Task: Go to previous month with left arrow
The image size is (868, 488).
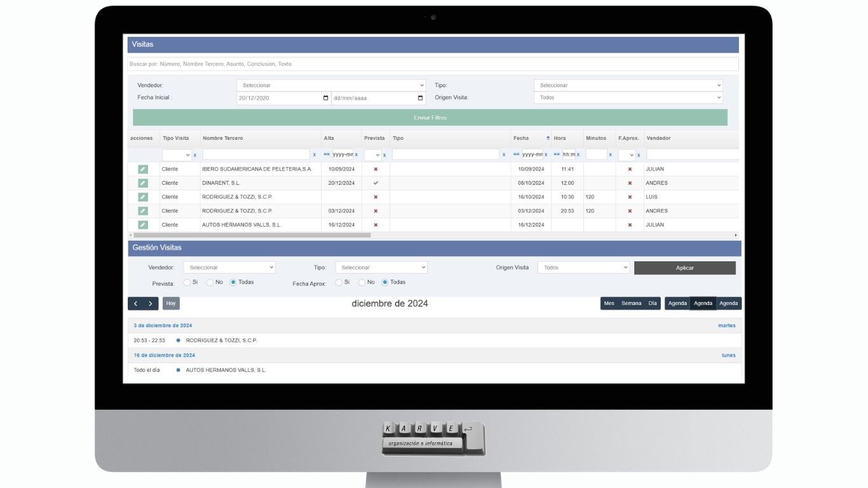Action: [x=135, y=304]
